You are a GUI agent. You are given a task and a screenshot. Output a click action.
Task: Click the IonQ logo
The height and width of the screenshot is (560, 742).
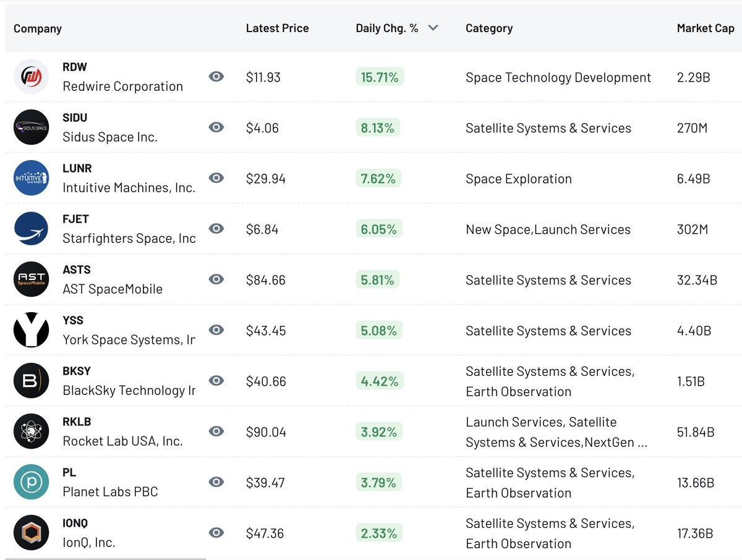point(31,533)
